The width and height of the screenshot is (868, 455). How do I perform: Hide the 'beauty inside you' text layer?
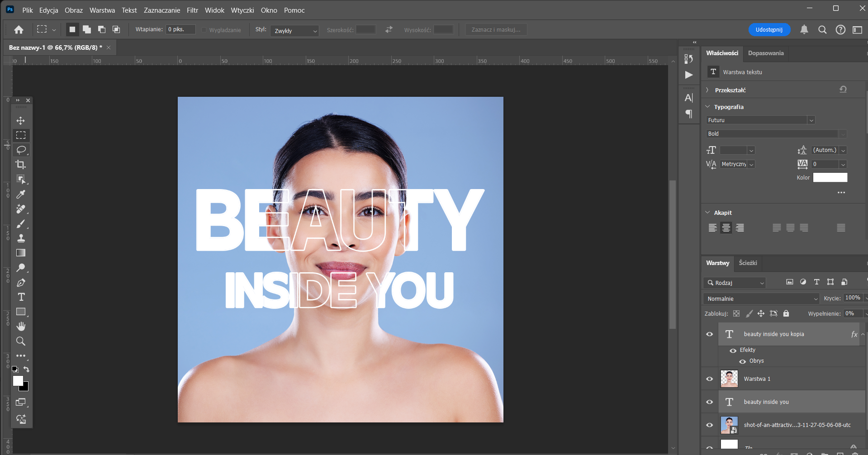pyautogui.click(x=709, y=402)
